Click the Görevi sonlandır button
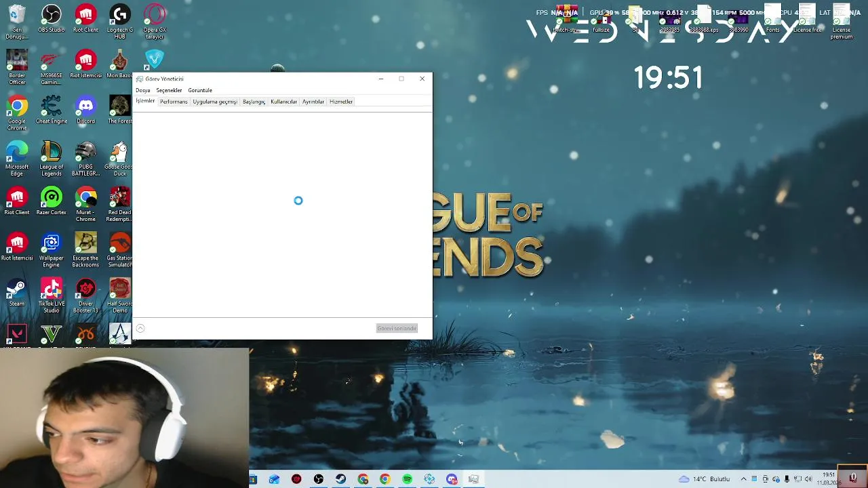The height and width of the screenshot is (488, 868). pos(397,328)
